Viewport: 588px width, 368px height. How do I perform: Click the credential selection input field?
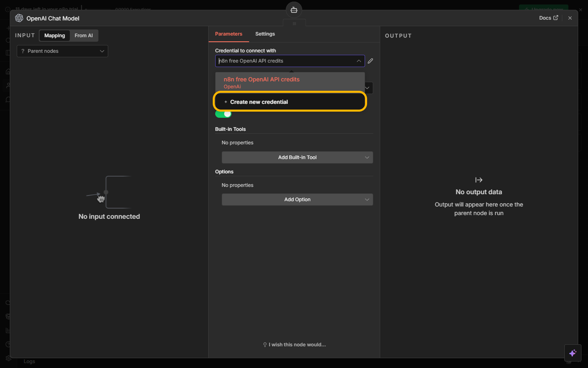click(x=286, y=61)
